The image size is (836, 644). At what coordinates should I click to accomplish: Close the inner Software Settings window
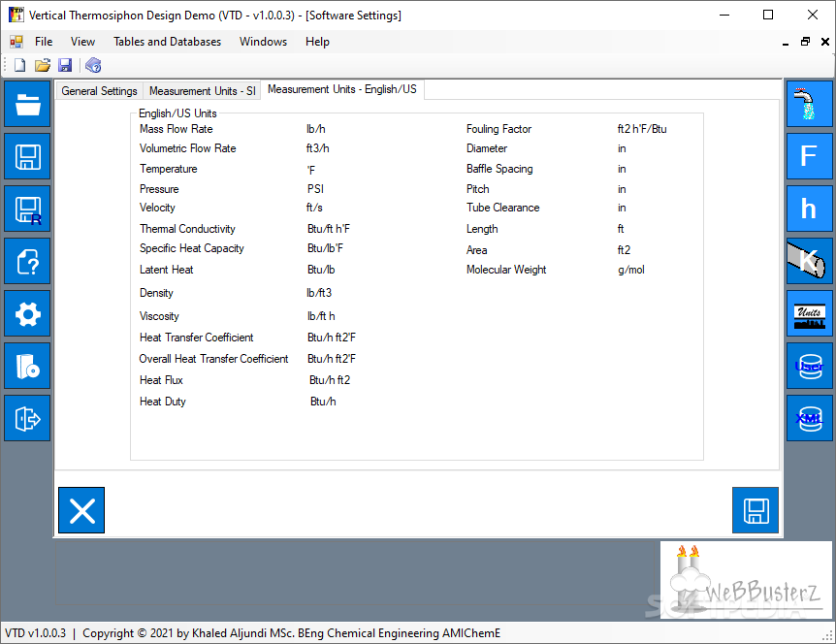click(824, 42)
